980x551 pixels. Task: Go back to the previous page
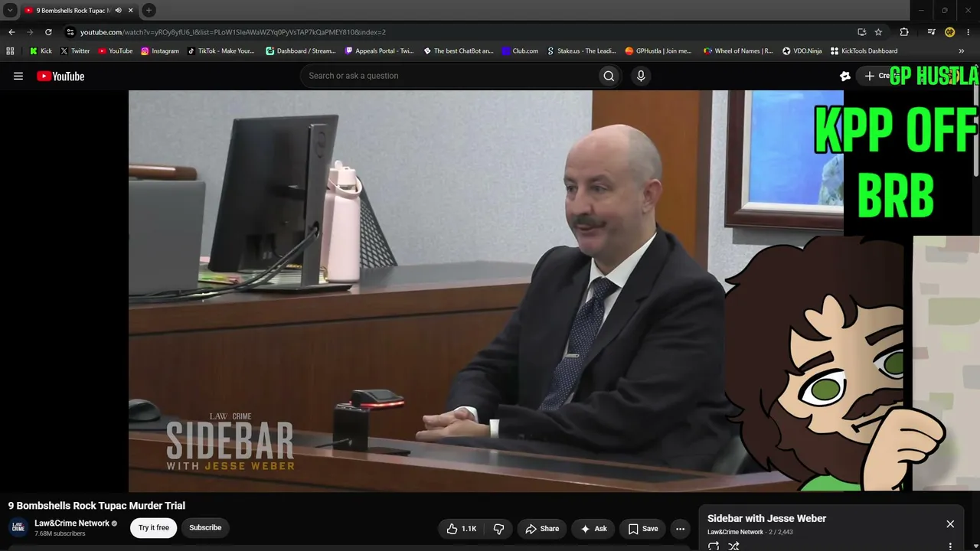point(11,32)
